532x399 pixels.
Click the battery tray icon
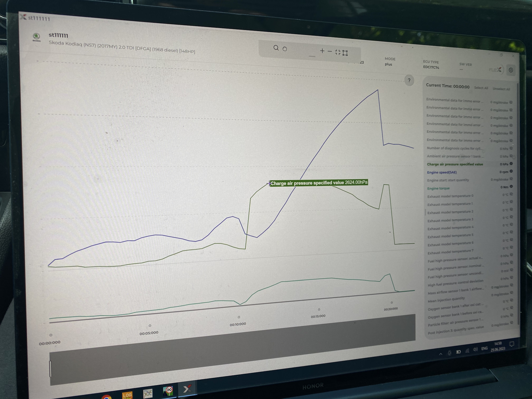click(458, 352)
